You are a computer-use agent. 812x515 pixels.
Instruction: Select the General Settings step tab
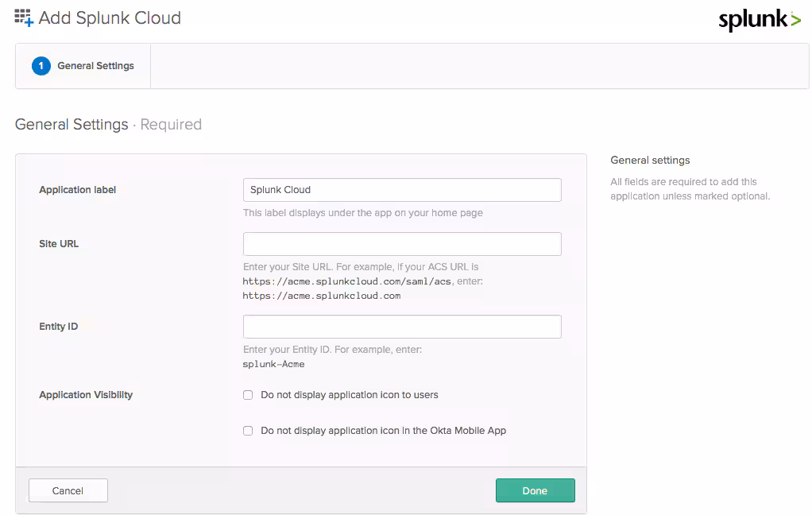[95, 66]
